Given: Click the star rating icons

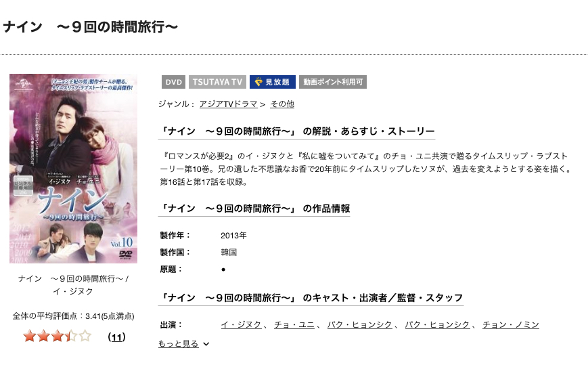Looking at the screenshot, I should point(57,336).
